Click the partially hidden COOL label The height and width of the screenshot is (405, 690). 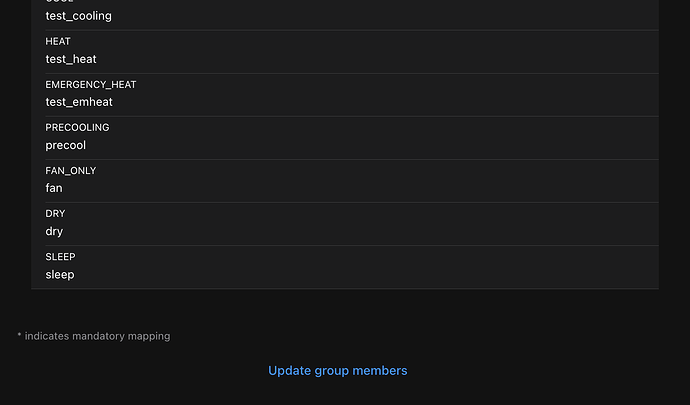[59, 1]
